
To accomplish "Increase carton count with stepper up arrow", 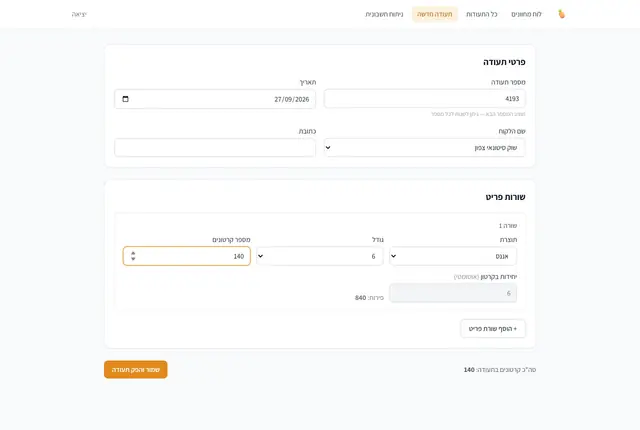I will tap(133, 253).
